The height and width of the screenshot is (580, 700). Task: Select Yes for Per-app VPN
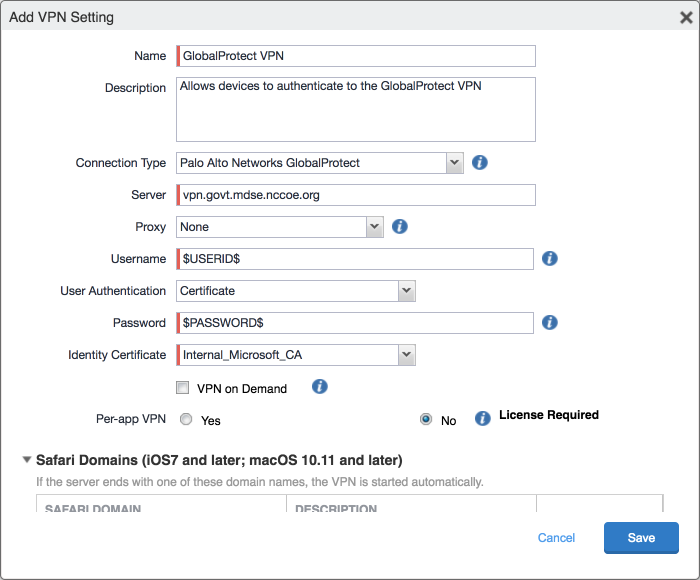[x=186, y=419]
